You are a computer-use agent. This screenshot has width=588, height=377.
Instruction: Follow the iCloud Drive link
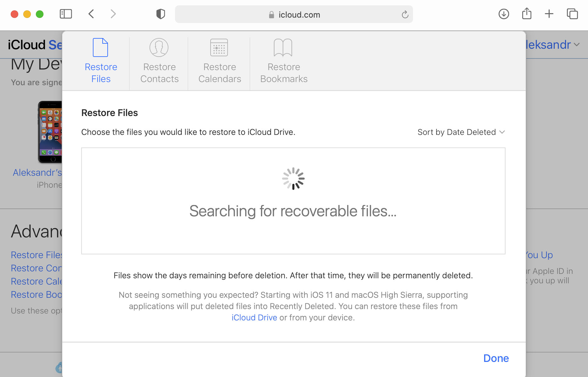coord(254,318)
